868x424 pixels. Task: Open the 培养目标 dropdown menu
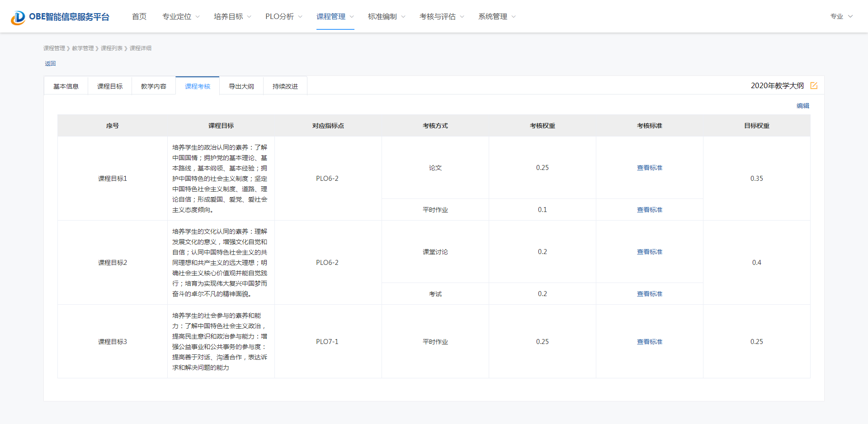tap(232, 17)
